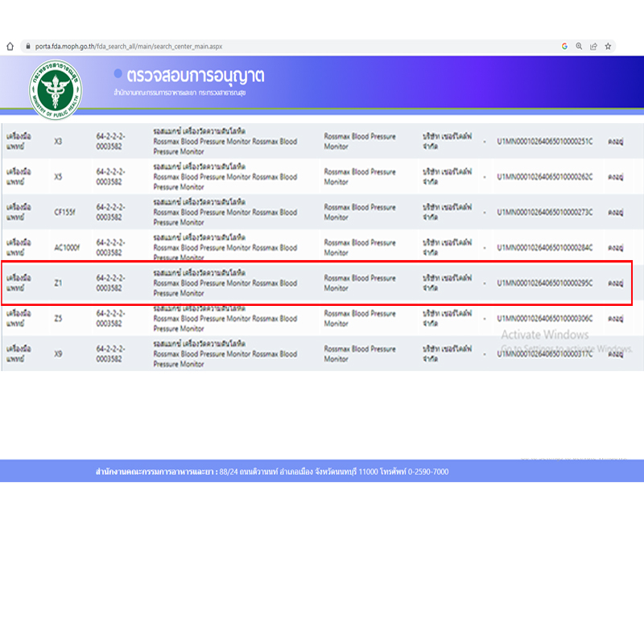
Task: Click the footer address text with phone 0-2590-7000
Action: [x=272, y=472]
